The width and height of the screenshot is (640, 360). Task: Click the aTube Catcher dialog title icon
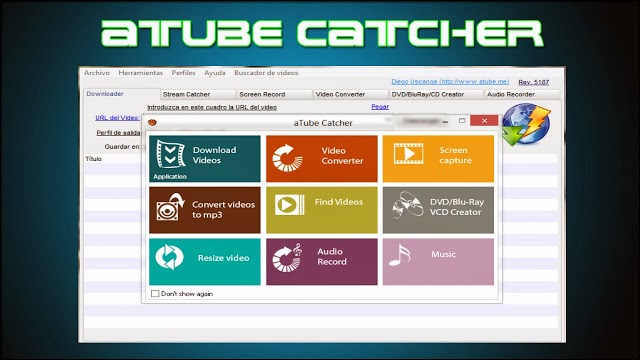tap(153, 122)
